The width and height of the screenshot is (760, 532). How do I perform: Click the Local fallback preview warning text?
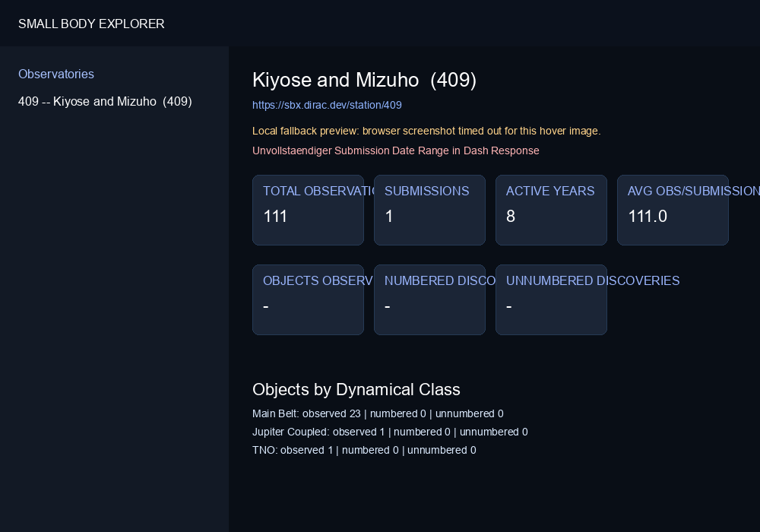(426, 131)
